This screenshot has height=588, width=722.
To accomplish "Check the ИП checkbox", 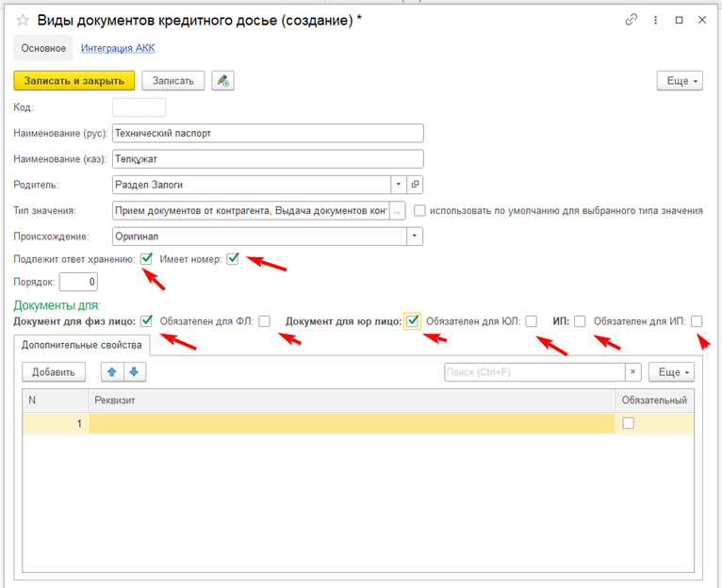I will coord(580,321).
